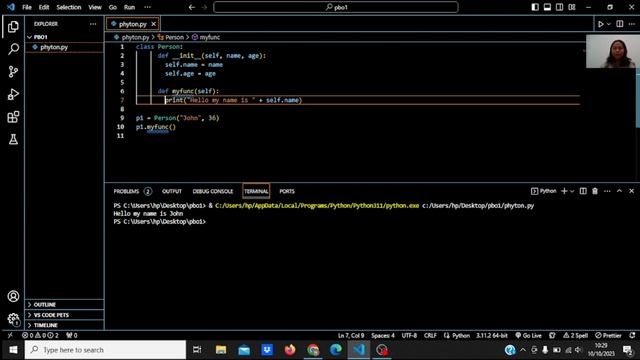The image size is (640, 360).
Task: Click Ln 7, Col 9 cursor position
Action: [351, 335]
